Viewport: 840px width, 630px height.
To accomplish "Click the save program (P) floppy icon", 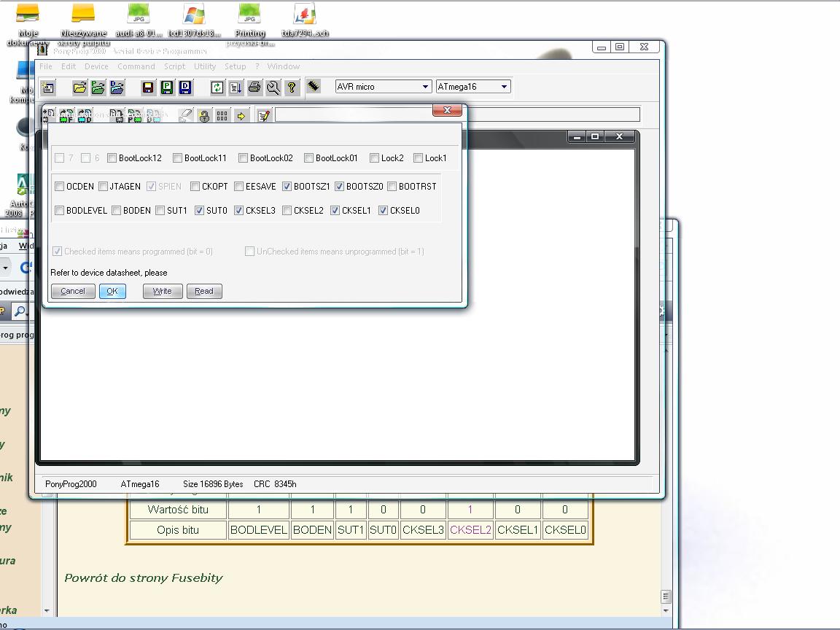I will tap(166, 87).
